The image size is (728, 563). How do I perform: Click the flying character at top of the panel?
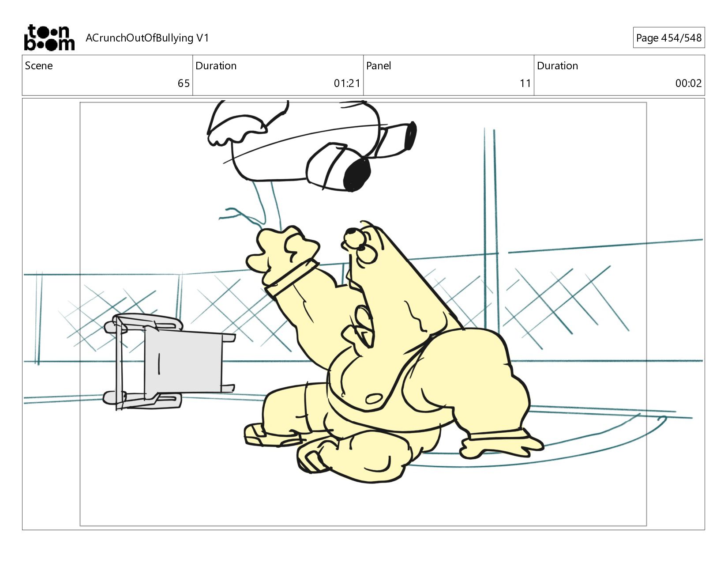pyautogui.click(x=311, y=146)
